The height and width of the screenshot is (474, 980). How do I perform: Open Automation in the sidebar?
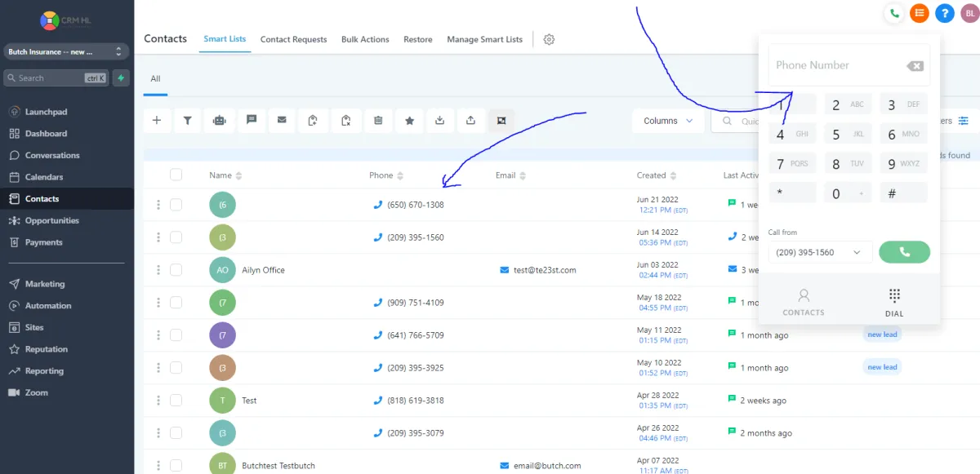coord(48,306)
